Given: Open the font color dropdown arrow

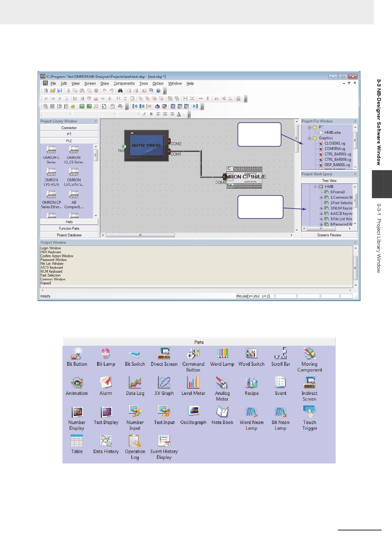Looking at the screenshot, I should pyautogui.click(x=184, y=114).
